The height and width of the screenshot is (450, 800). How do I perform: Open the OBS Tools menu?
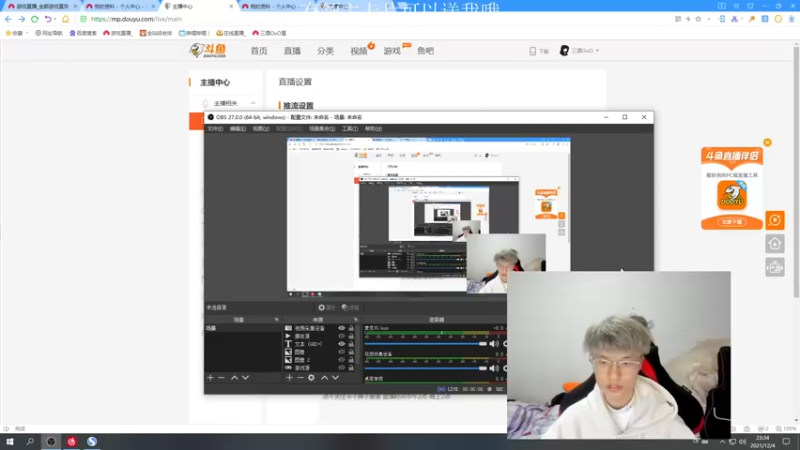349,129
